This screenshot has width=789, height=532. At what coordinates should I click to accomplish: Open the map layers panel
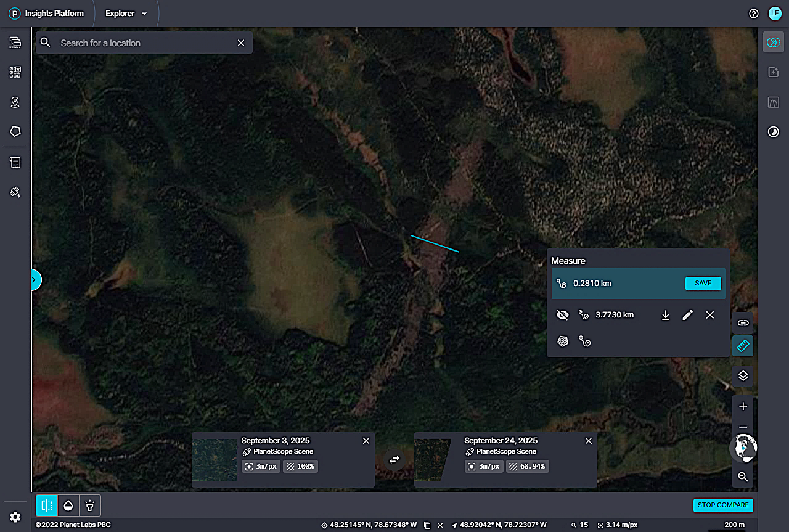pos(743,375)
